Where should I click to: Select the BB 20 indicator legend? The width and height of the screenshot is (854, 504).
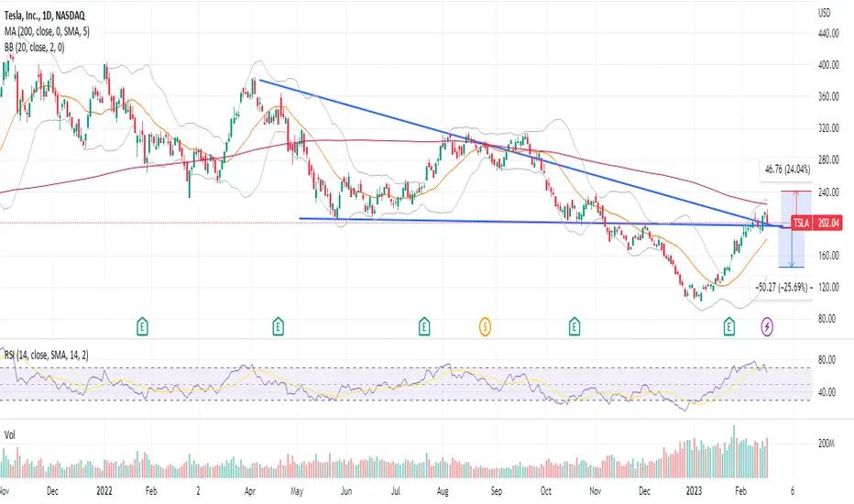34,48
